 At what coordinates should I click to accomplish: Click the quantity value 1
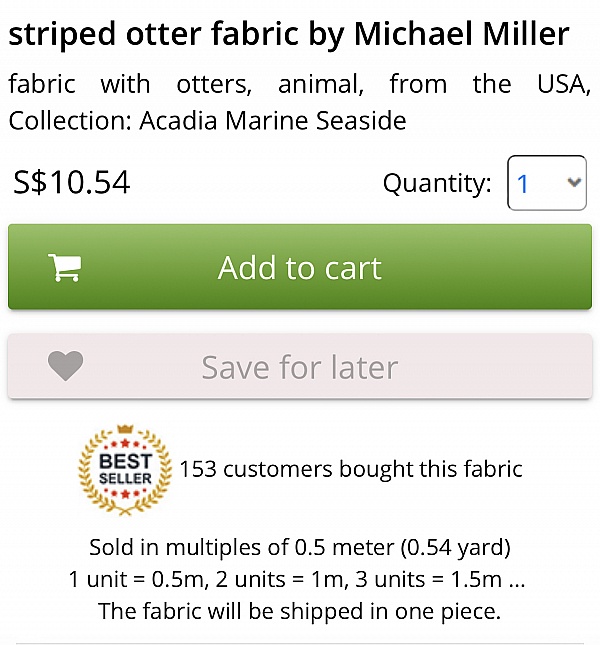pyautogui.click(x=523, y=184)
